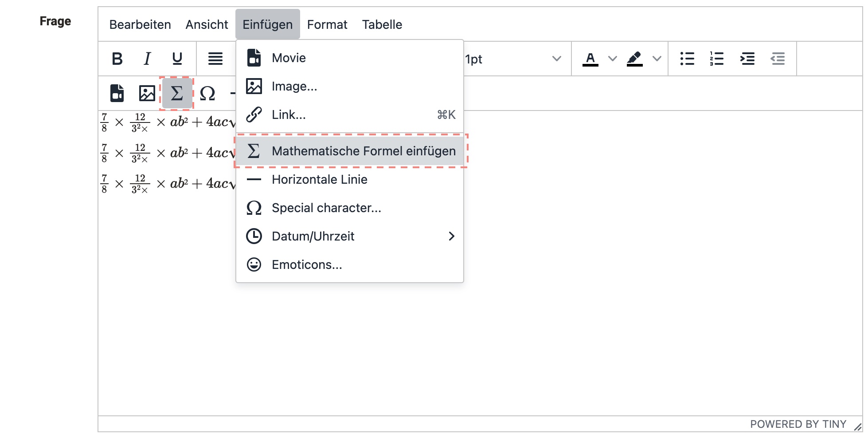Expand the Datum/Uhrzeit submenu

coord(451,236)
